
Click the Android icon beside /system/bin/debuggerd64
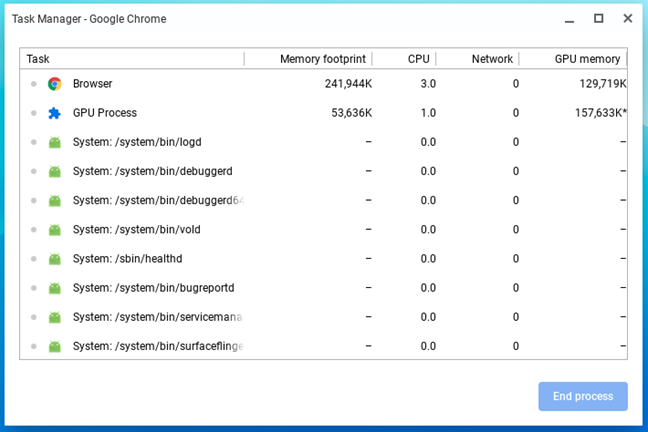[x=55, y=200]
